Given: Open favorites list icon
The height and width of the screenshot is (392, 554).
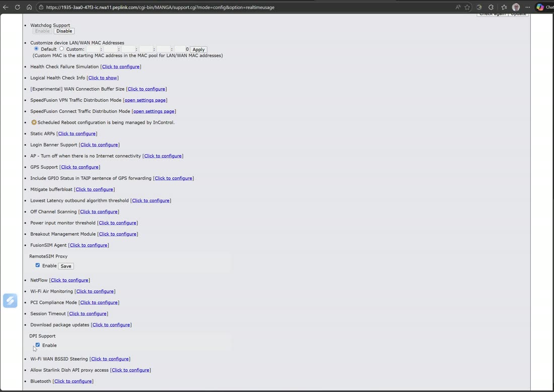Looking at the screenshot, I should (504, 7).
